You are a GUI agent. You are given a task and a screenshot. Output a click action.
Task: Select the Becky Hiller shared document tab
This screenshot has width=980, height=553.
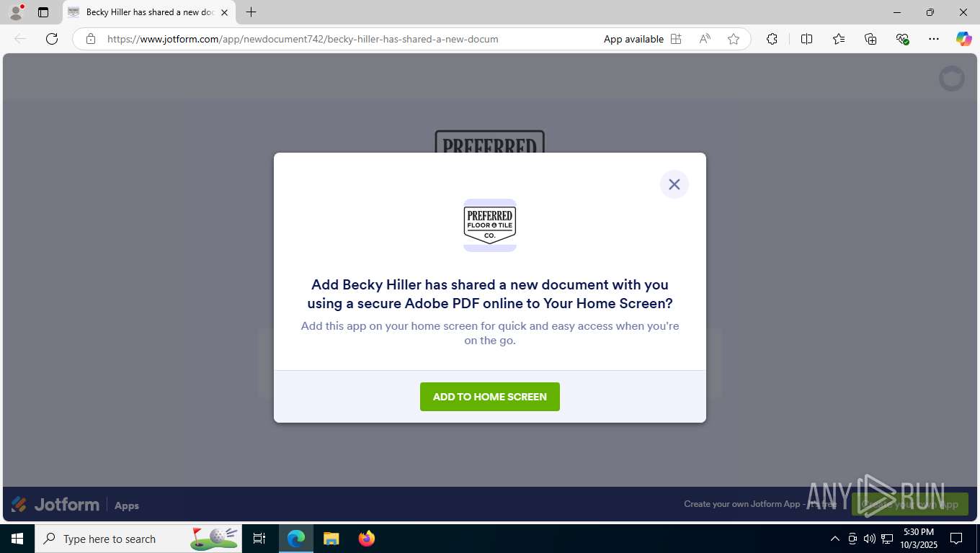[x=149, y=12]
